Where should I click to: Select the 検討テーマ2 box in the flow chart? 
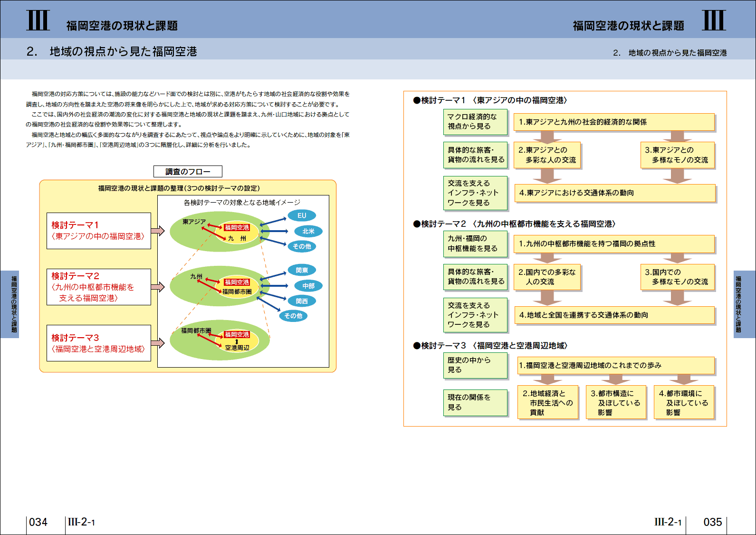click(99, 287)
